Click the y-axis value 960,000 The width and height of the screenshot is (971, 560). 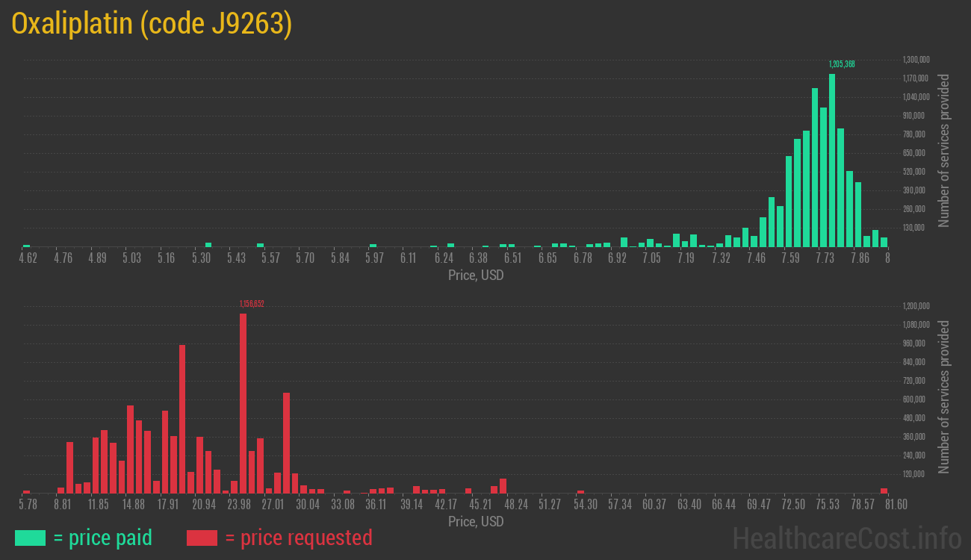[x=916, y=343]
